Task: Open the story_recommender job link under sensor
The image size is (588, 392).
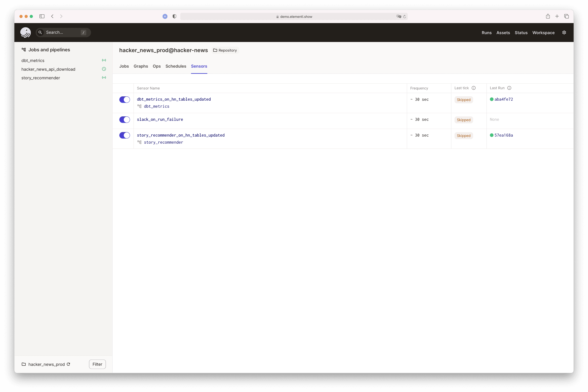Action: 163,142
